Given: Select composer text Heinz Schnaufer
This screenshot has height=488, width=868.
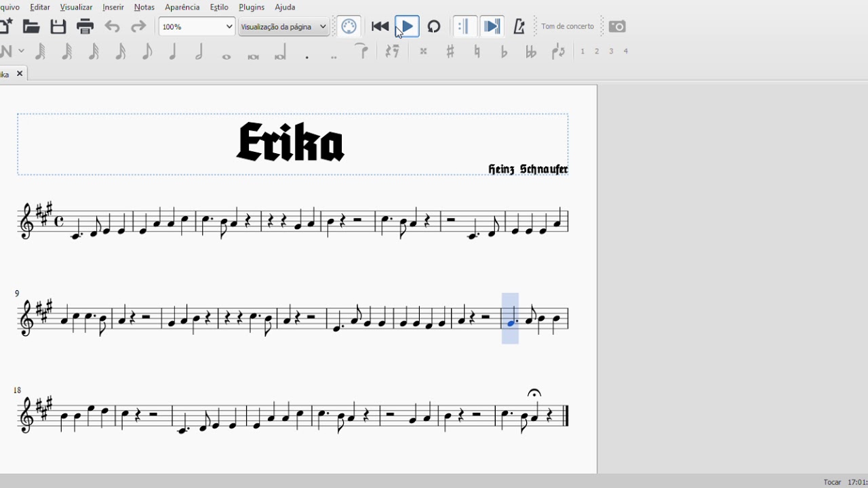Looking at the screenshot, I should click(528, 169).
